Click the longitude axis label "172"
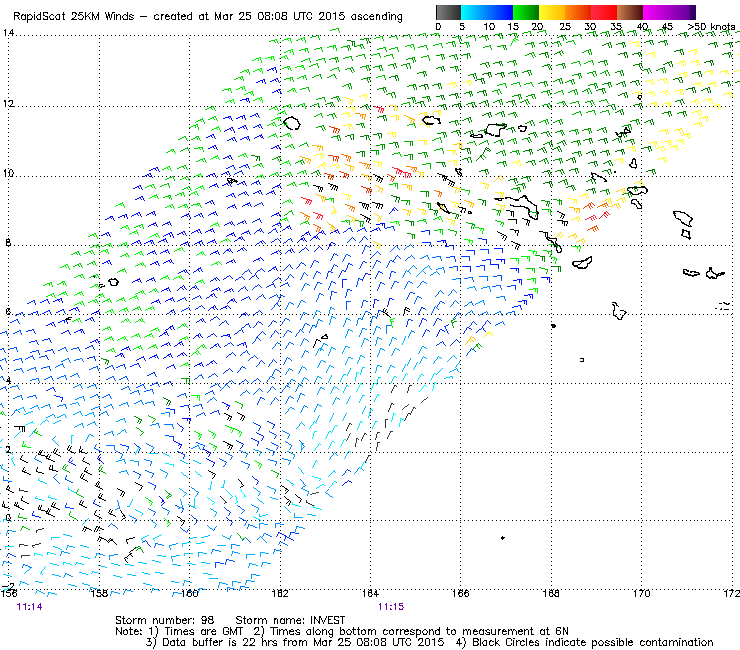 tap(731, 593)
